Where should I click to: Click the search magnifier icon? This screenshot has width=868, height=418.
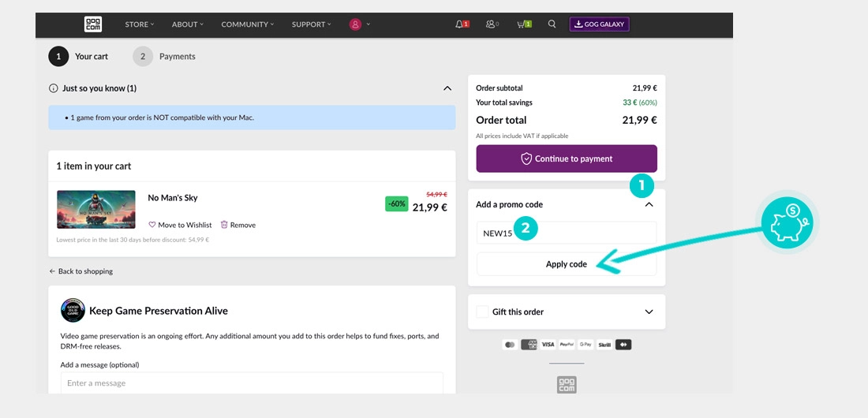point(552,24)
